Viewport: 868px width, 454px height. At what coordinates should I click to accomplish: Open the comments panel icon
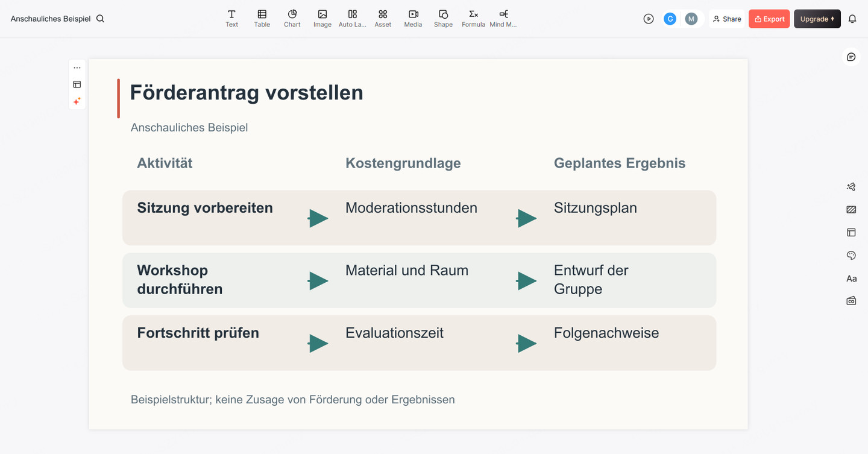(x=851, y=57)
